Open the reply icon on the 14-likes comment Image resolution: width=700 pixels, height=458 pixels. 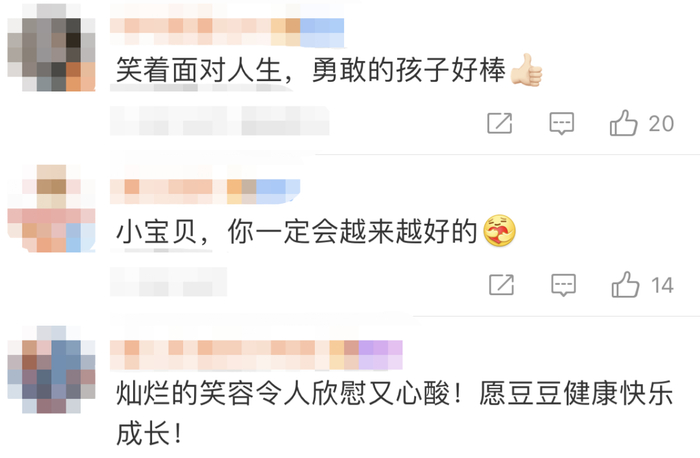click(x=563, y=285)
